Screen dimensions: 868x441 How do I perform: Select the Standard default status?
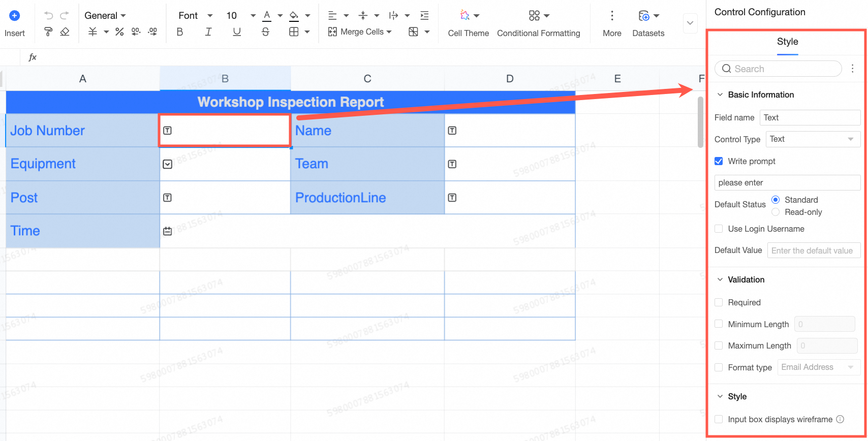pyautogui.click(x=776, y=200)
